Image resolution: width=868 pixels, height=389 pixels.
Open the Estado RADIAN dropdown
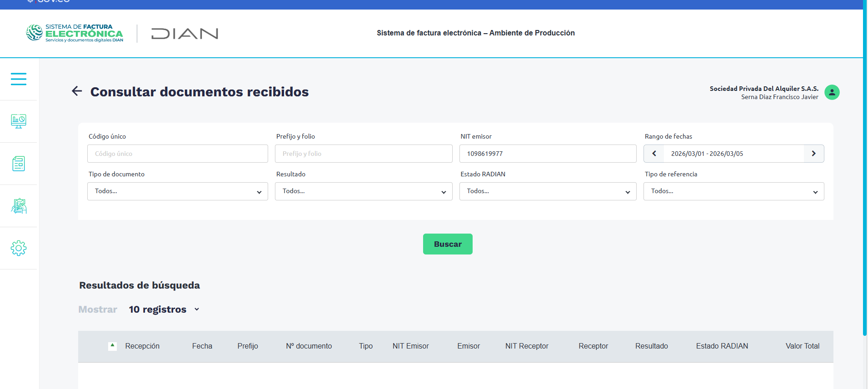click(548, 191)
